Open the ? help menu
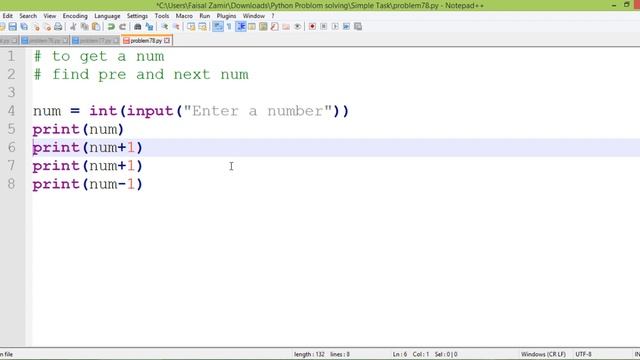This screenshot has height=360, width=640. coord(273,16)
